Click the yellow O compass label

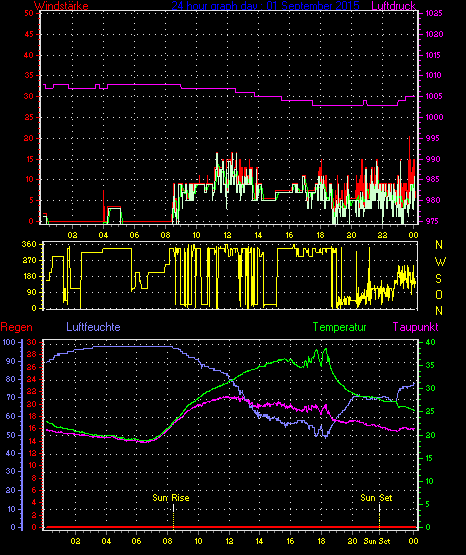tap(439, 294)
